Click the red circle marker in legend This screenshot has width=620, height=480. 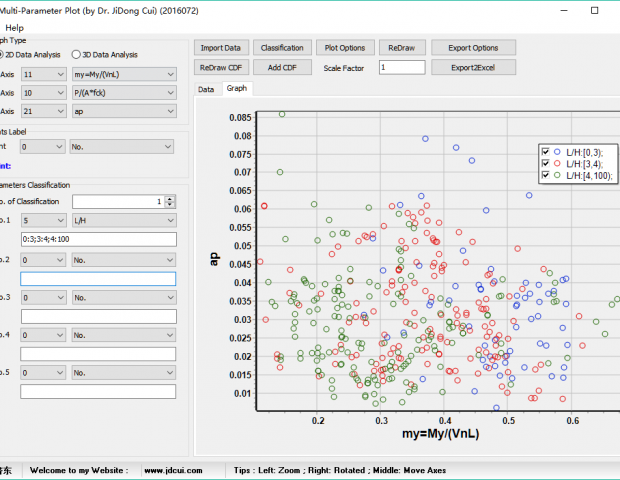point(556,163)
